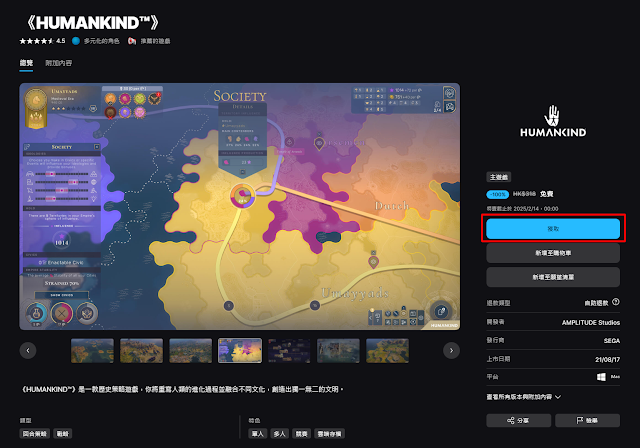Image resolution: width=640 pixels, height=448 pixels.
Task: Add HUMANKIND to the wishlist
Action: point(553,277)
